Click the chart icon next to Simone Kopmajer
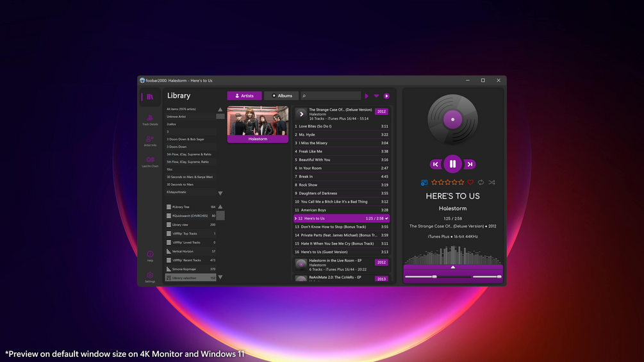The width and height of the screenshot is (644, 362). [169, 269]
